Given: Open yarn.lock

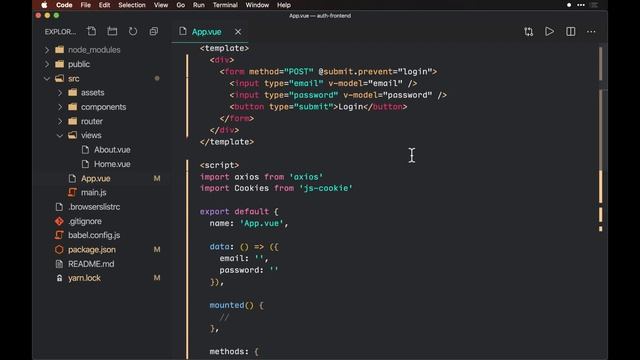Looking at the screenshot, I should 84,278.
